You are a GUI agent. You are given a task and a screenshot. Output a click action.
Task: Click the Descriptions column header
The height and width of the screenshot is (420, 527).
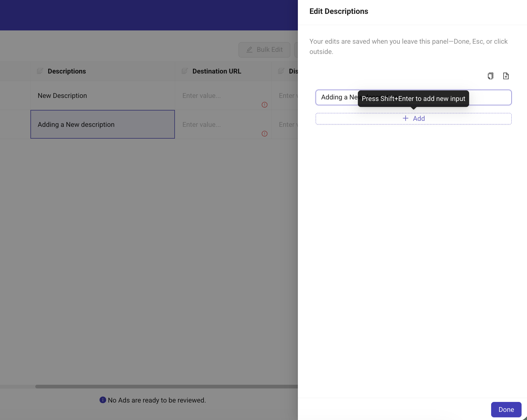tap(103, 71)
